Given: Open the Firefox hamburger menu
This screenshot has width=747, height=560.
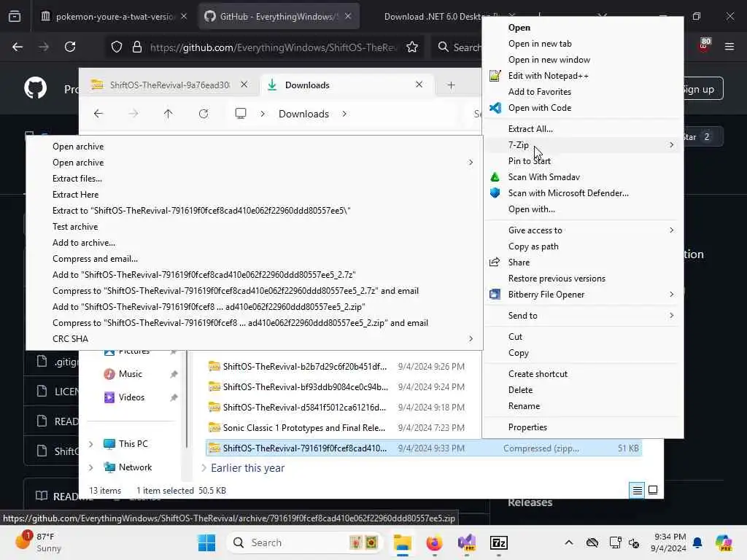Looking at the screenshot, I should (729, 47).
